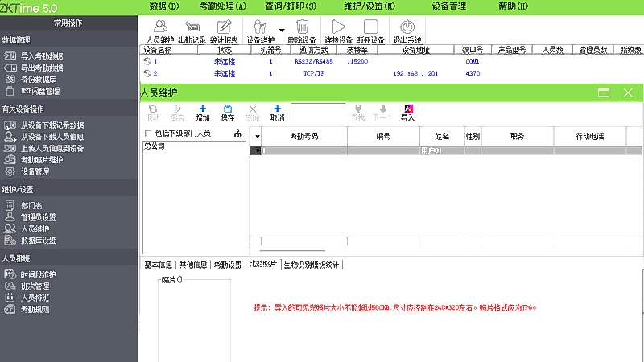This screenshot has height=362, width=644.
Task: Click the department tree icon beside the checkbox
Action: (x=238, y=133)
